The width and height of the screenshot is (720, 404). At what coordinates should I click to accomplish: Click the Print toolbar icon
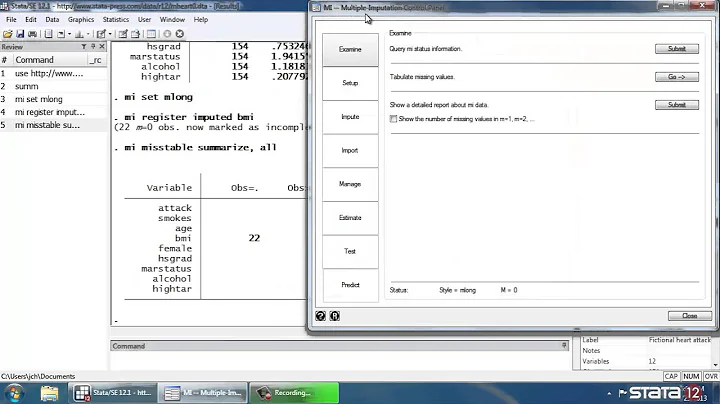pyautogui.click(x=32, y=34)
